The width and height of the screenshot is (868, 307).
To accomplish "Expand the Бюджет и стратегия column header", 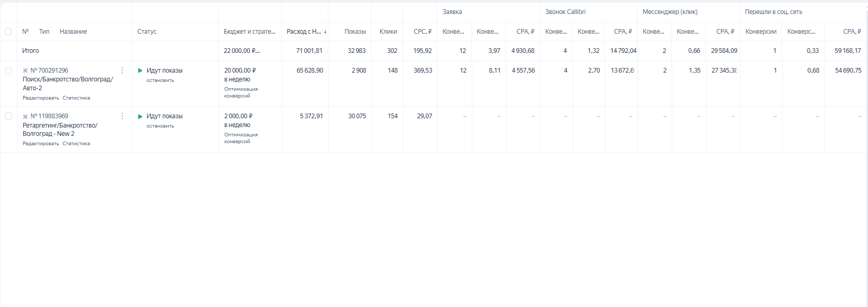I will click(x=250, y=32).
